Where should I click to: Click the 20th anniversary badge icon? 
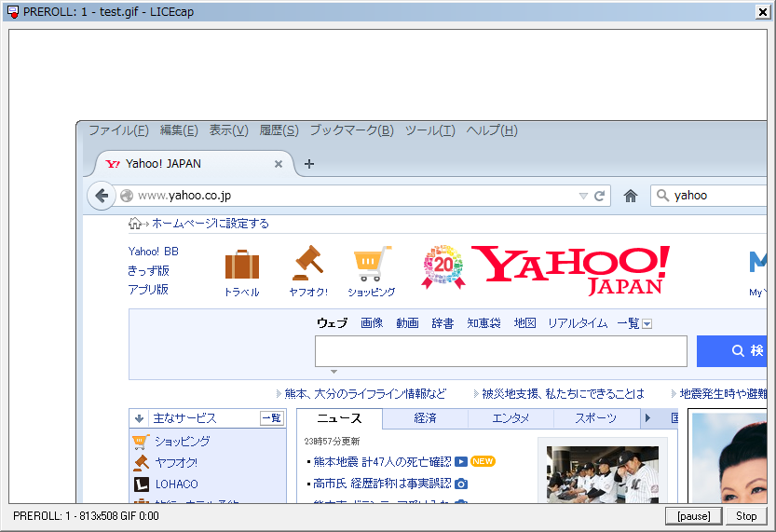(x=443, y=266)
